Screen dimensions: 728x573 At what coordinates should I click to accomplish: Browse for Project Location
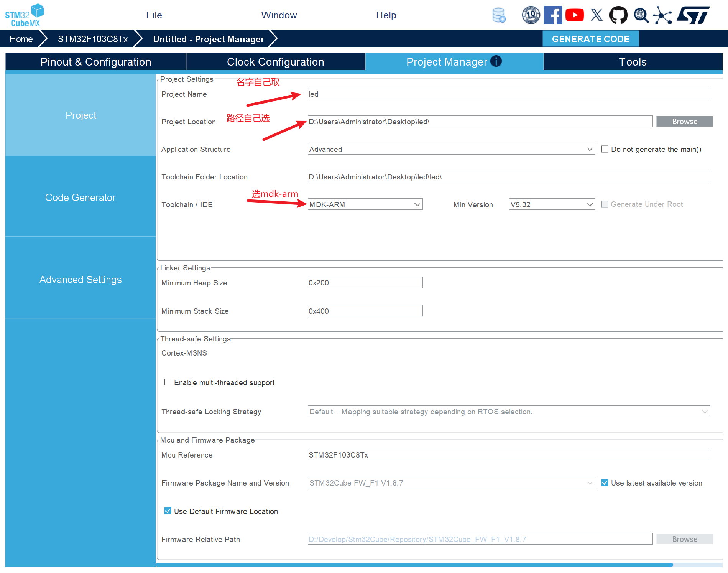pyautogui.click(x=684, y=122)
